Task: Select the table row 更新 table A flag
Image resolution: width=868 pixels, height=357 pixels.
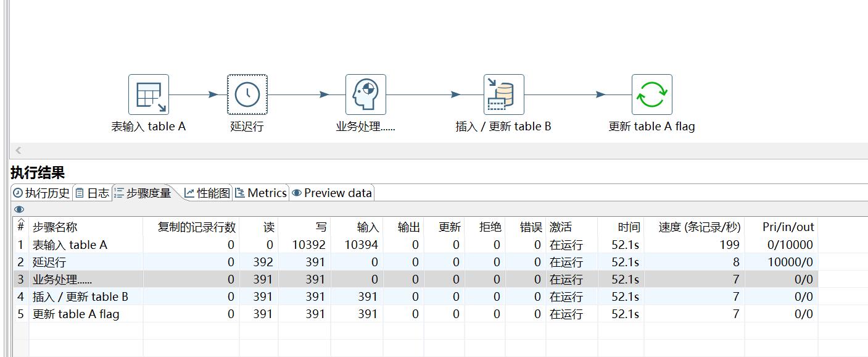Action: click(416, 314)
